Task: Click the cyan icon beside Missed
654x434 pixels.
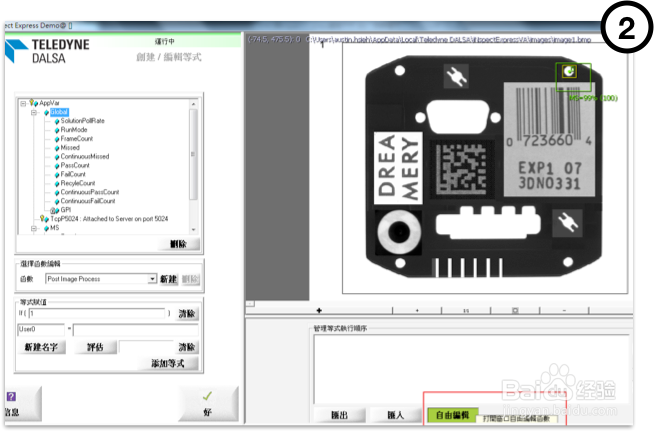Action: coord(57,148)
